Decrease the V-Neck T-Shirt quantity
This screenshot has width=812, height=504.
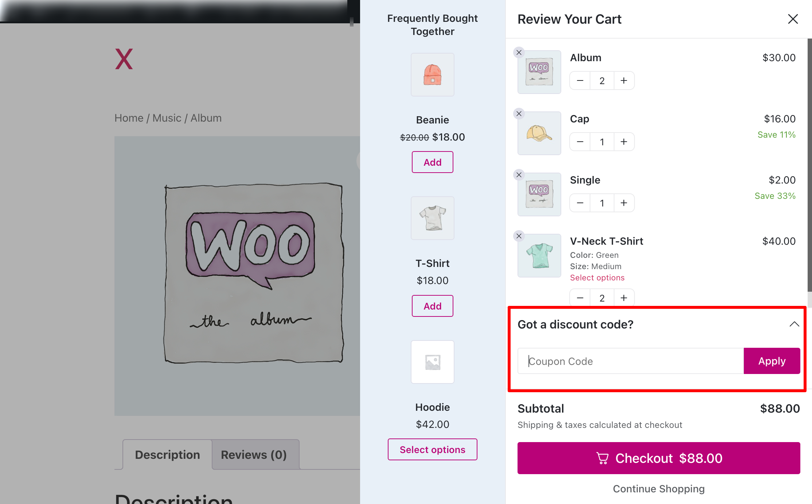click(x=579, y=298)
